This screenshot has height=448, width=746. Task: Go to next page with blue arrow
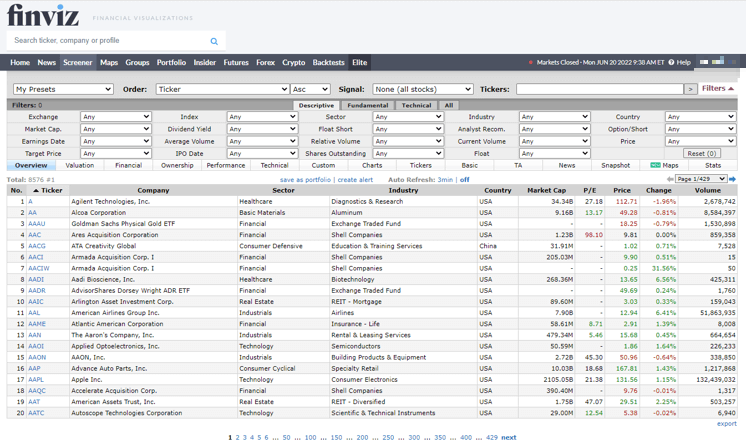pyautogui.click(x=733, y=179)
